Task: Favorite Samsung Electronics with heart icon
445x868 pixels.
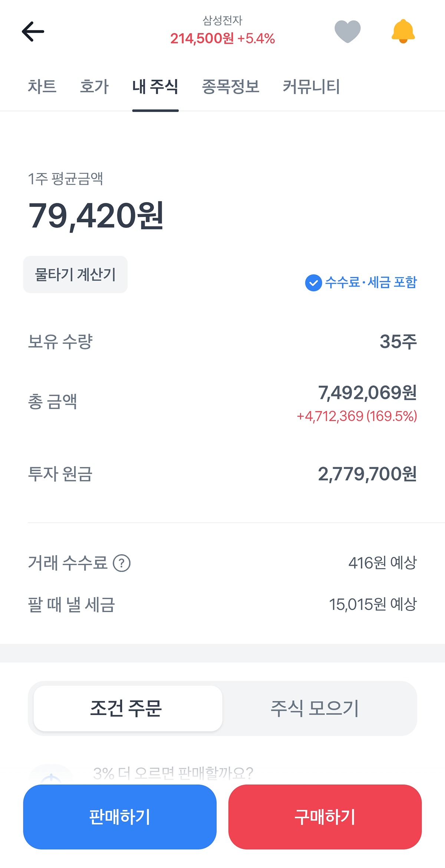Action: 347,31
